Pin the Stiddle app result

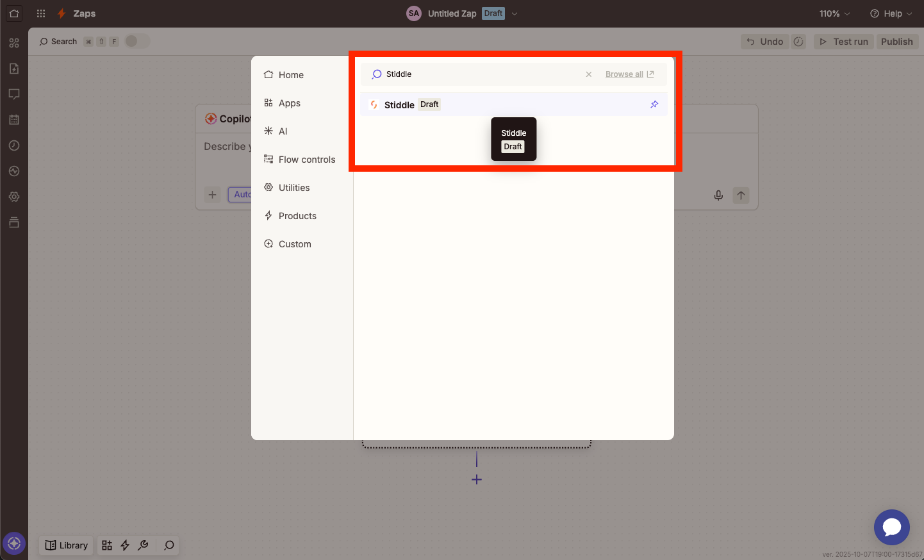click(x=654, y=104)
